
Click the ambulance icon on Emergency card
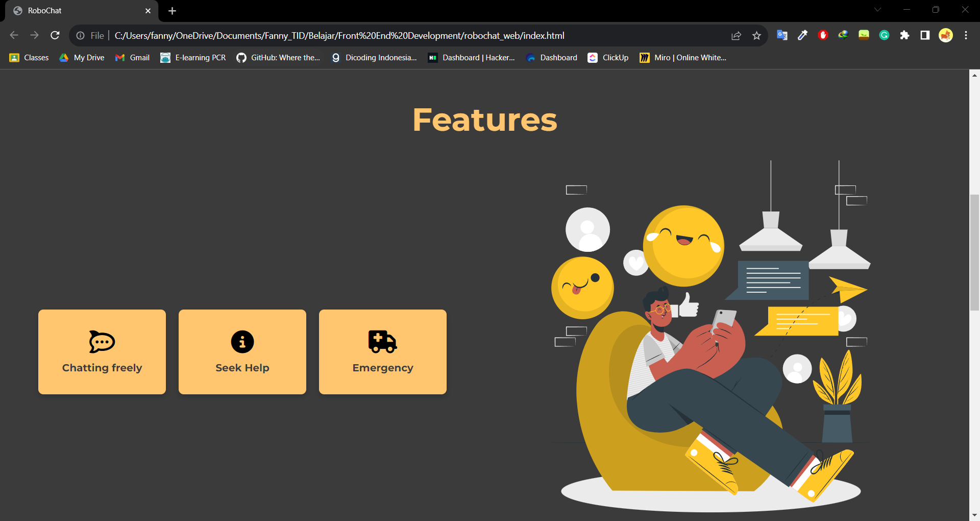[382, 343]
